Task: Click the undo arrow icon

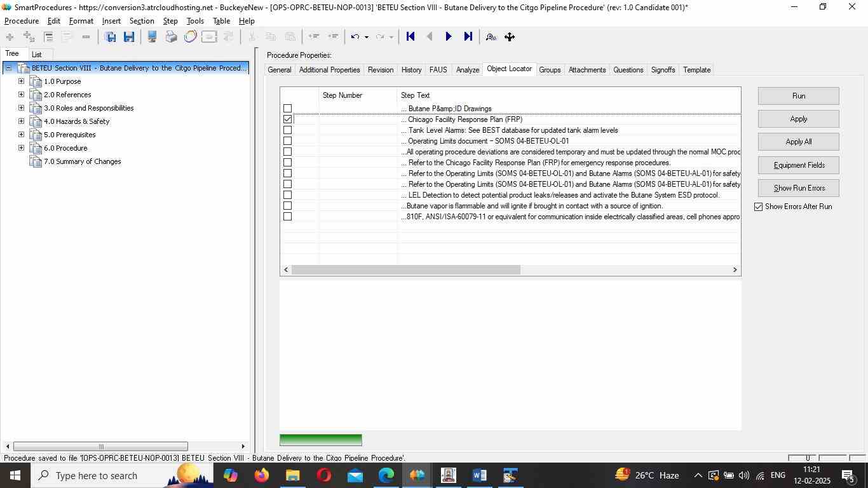Action: click(355, 37)
